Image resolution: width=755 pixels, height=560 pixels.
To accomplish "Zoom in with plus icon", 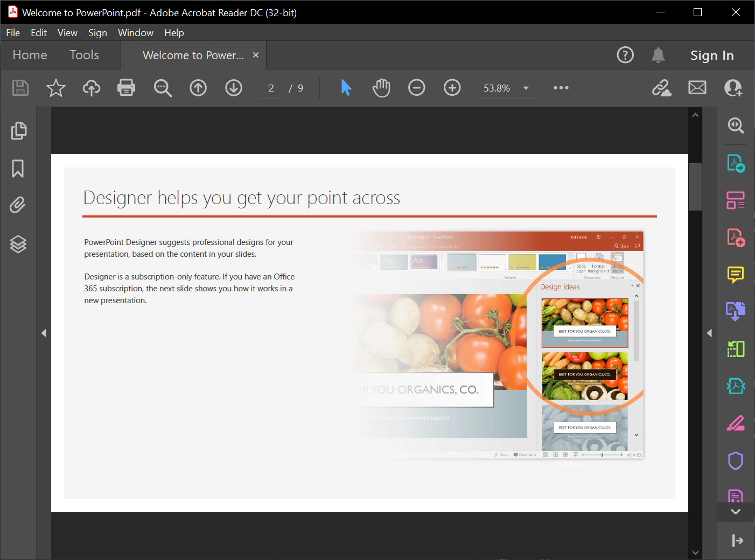I will coord(452,88).
